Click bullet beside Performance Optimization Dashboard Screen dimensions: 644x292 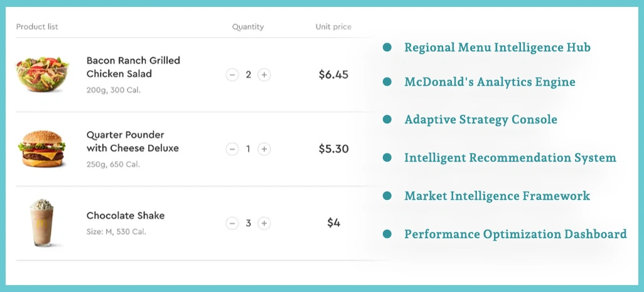(x=387, y=234)
